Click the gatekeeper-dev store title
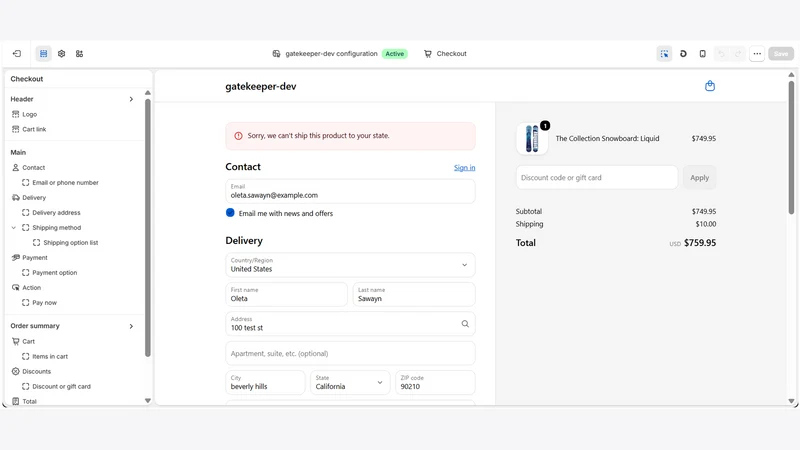This screenshot has width=800, height=450. tap(261, 86)
